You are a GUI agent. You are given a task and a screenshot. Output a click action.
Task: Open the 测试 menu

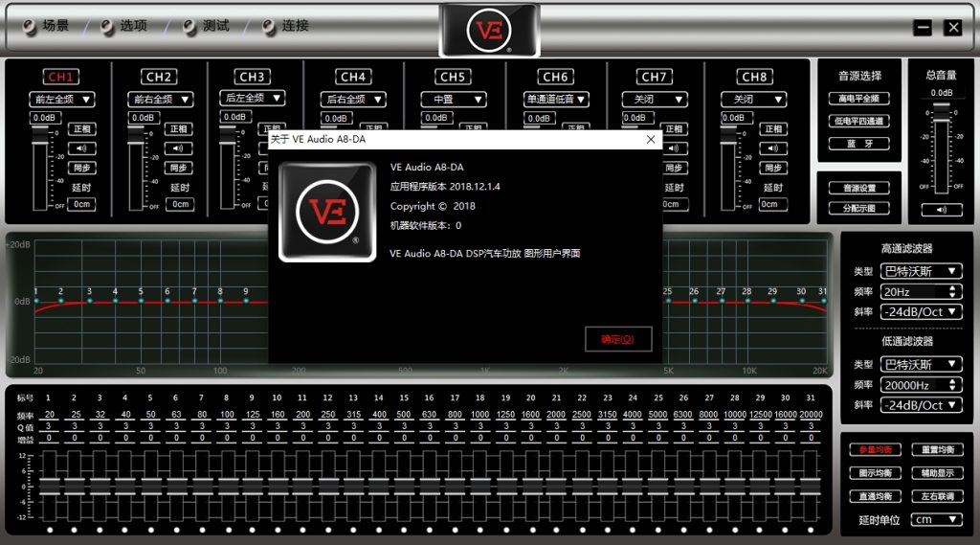pyautogui.click(x=207, y=26)
